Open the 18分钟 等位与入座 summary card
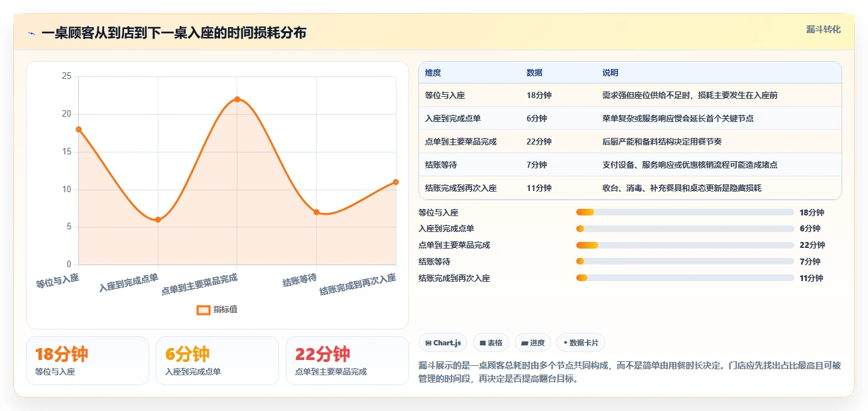The width and height of the screenshot is (868, 411). (88, 361)
